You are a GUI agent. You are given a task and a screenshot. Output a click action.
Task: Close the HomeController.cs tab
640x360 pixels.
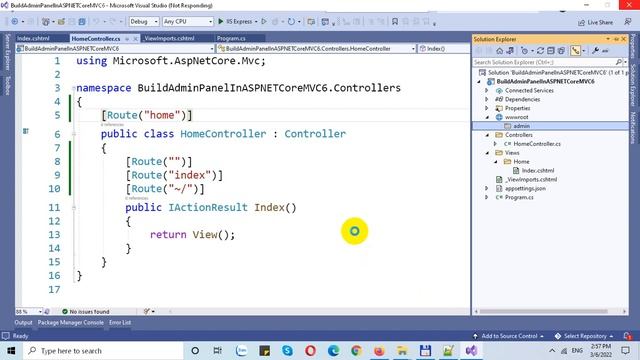pyautogui.click(x=136, y=39)
